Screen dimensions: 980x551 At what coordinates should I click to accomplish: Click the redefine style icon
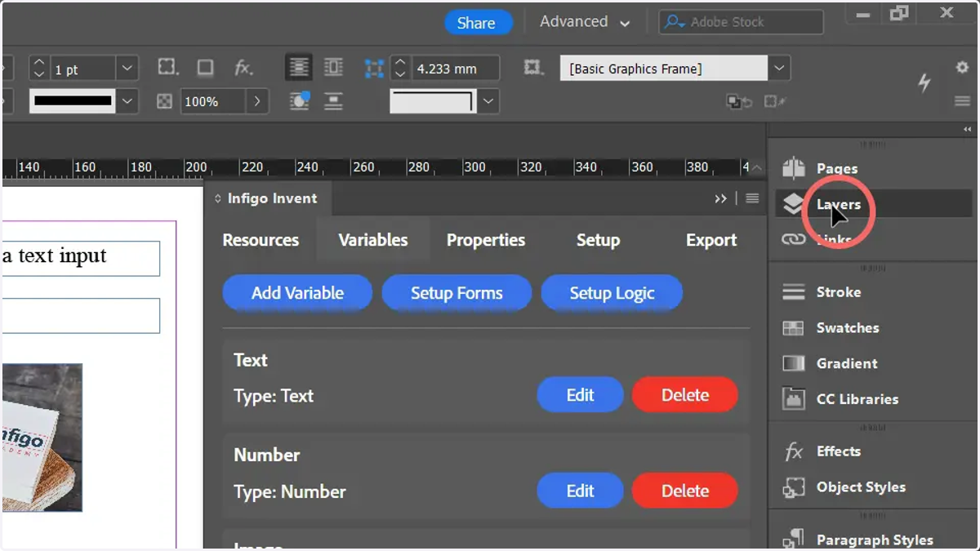[775, 101]
